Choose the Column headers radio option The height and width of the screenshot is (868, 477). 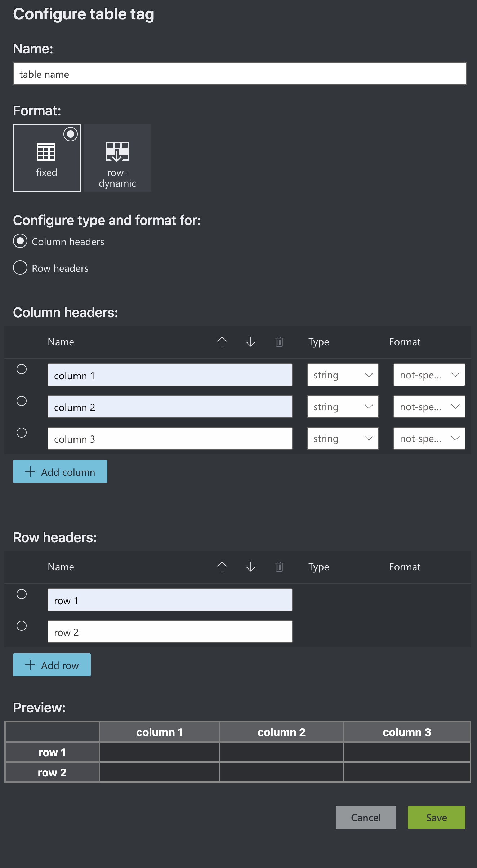(21, 241)
